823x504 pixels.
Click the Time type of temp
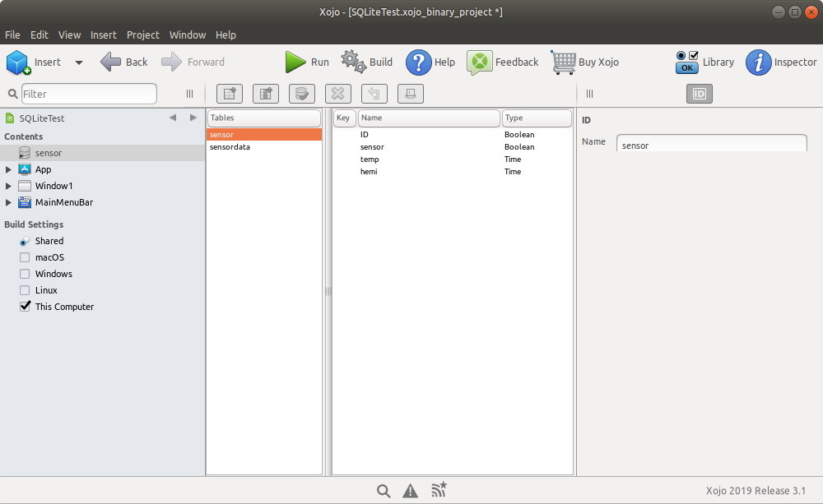[513, 160]
